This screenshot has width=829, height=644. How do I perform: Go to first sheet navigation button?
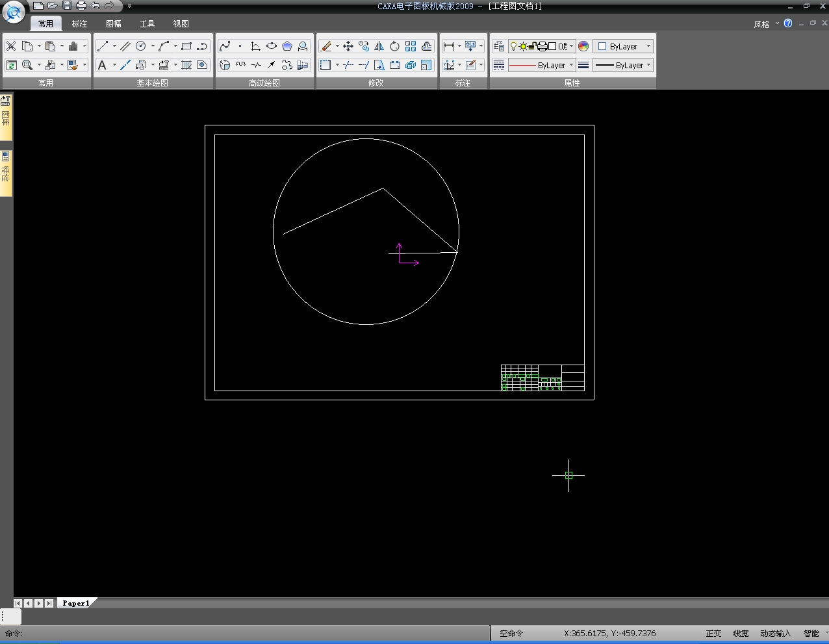tap(18, 603)
